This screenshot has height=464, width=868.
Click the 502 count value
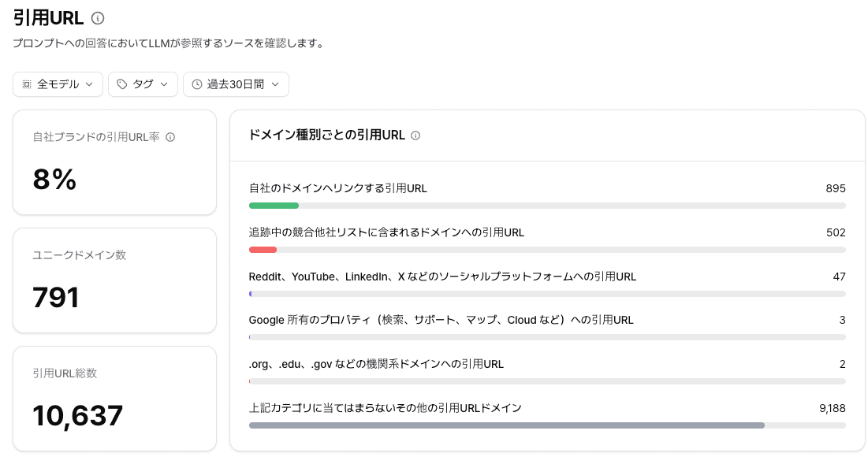click(x=836, y=233)
